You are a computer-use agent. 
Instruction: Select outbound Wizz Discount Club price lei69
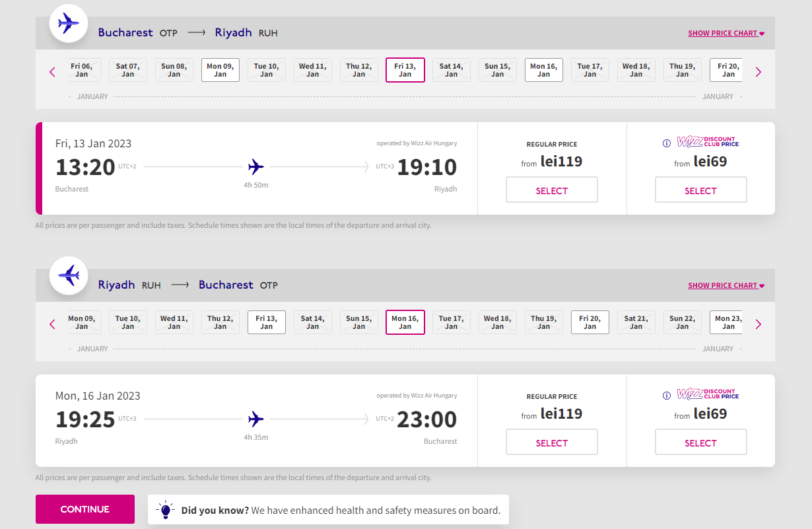(x=701, y=190)
